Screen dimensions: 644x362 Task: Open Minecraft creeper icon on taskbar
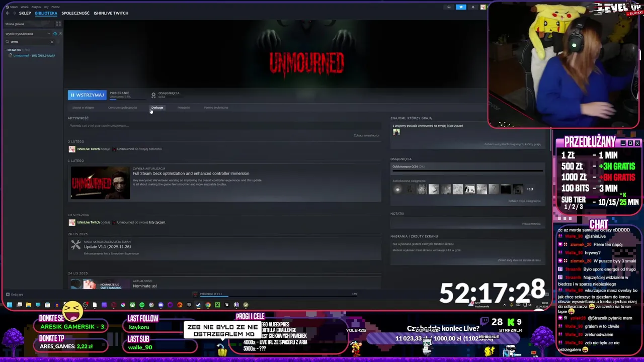click(217, 305)
